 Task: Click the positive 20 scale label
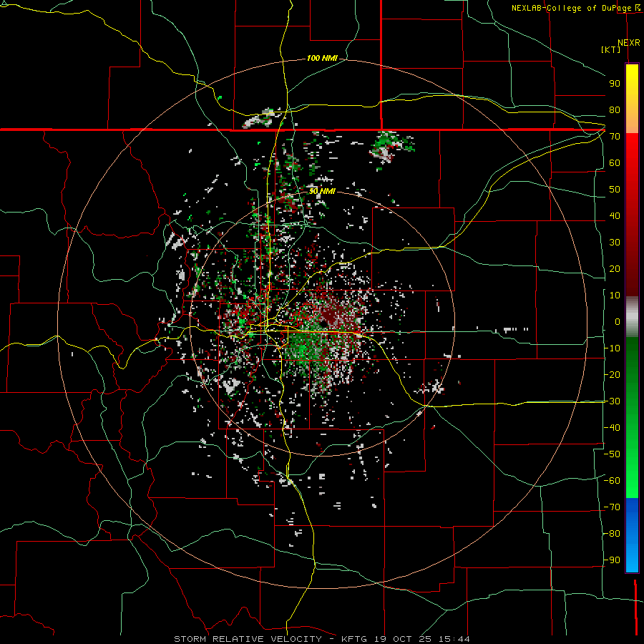pyautogui.click(x=615, y=268)
